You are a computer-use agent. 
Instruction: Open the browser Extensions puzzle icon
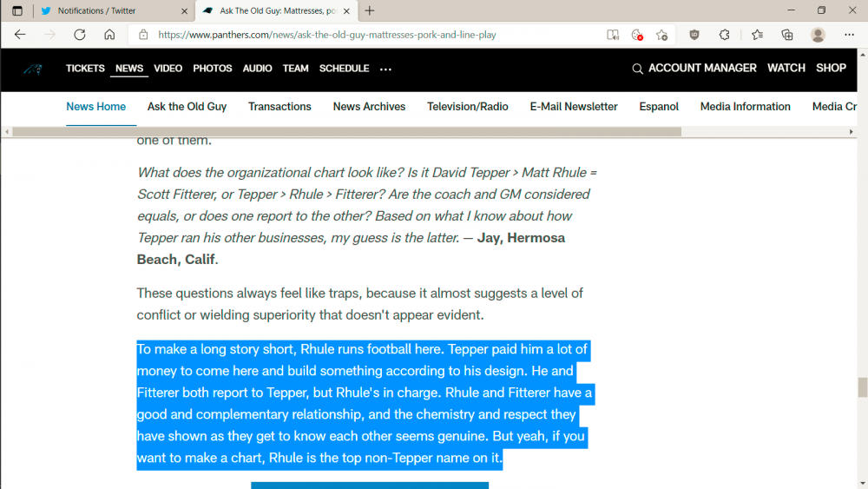click(x=725, y=35)
